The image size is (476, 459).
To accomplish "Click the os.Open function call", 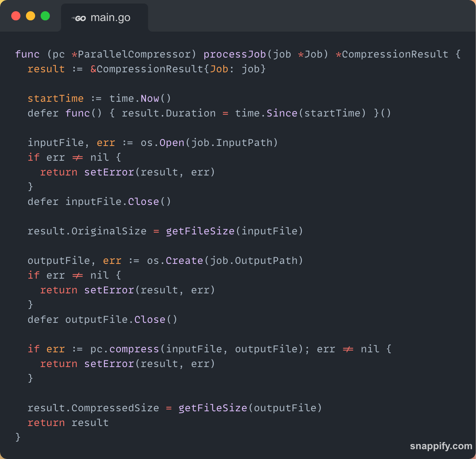I will coord(163,142).
